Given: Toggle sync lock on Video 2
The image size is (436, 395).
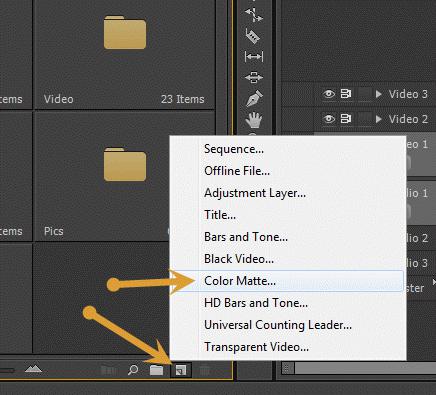Looking at the screenshot, I should pyautogui.click(x=346, y=119).
